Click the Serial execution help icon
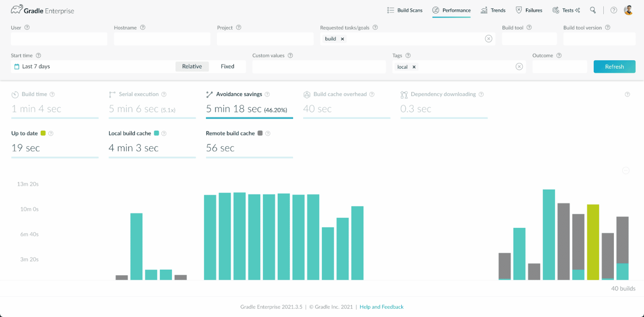644x317 pixels. [x=164, y=94]
